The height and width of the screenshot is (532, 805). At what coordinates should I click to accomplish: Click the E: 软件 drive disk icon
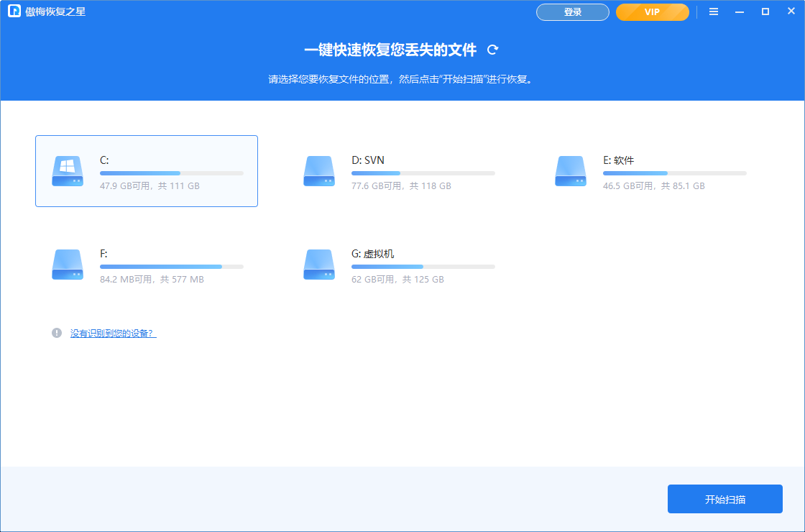[x=571, y=171]
